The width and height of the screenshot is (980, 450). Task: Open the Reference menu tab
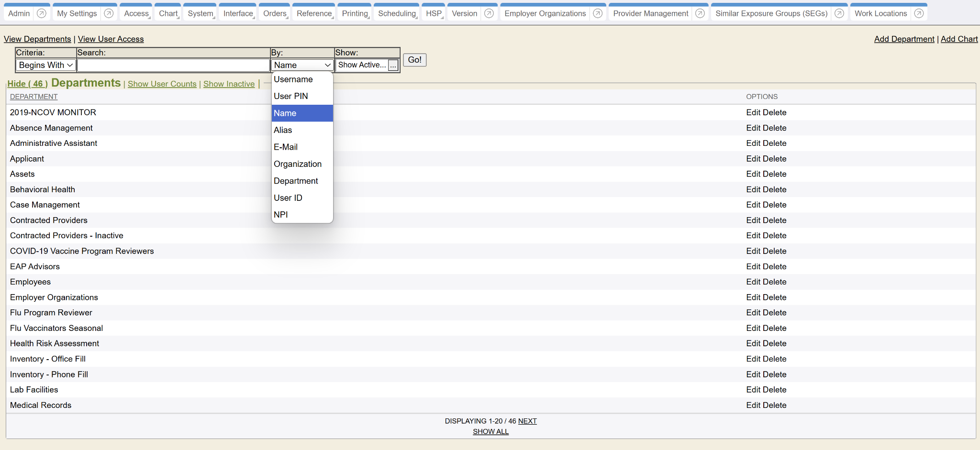(314, 13)
